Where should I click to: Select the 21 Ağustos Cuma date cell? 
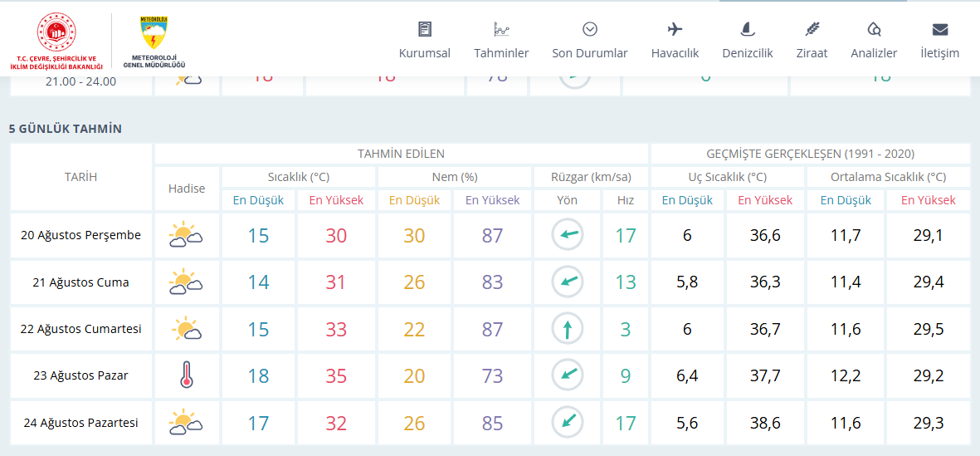pyautogui.click(x=81, y=282)
